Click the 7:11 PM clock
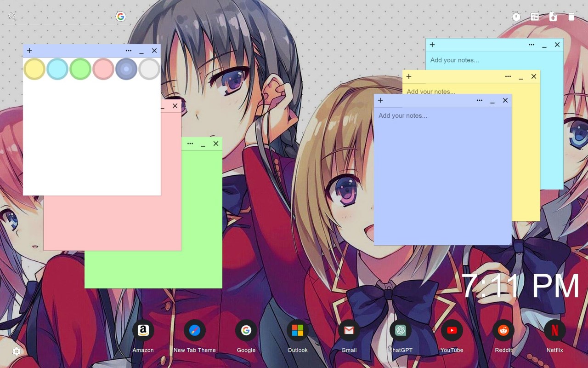Screen dimensions: 588x368 [x=520, y=286]
